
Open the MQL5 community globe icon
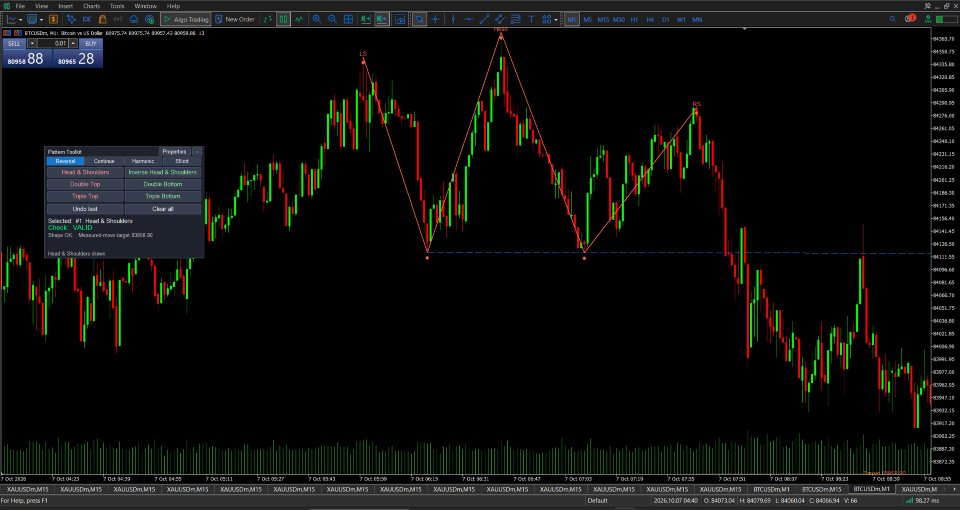click(x=149, y=20)
